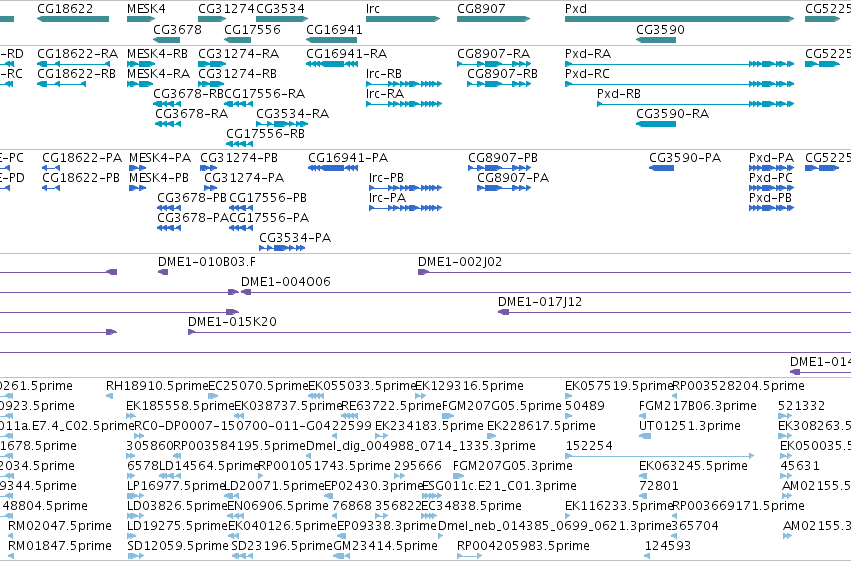This screenshot has width=851, height=561.
Task: Select the CG17556-PA protein label
Action: point(269,218)
